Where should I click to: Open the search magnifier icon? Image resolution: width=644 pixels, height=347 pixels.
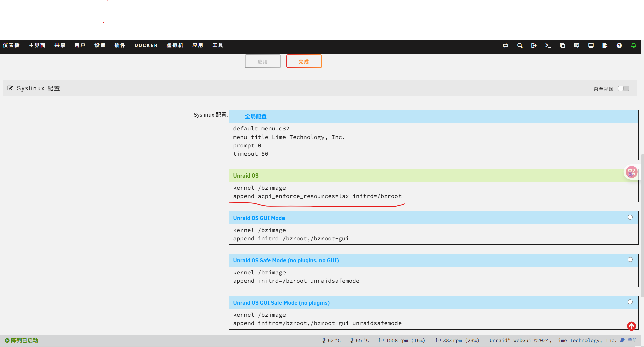pyautogui.click(x=520, y=45)
